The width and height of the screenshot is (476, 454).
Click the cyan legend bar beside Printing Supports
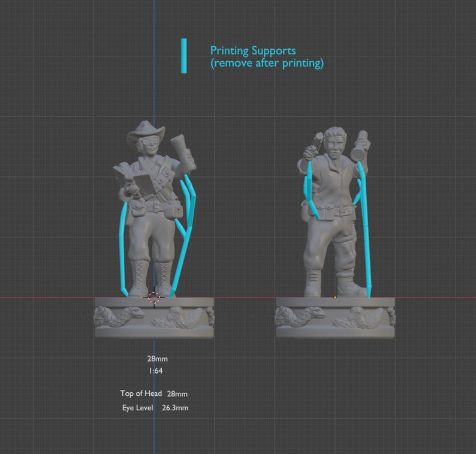[183, 56]
